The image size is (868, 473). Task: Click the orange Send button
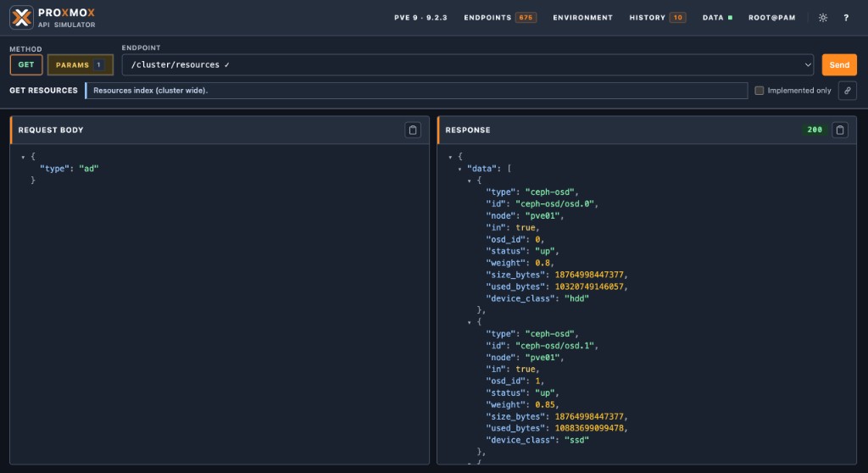[x=839, y=64]
